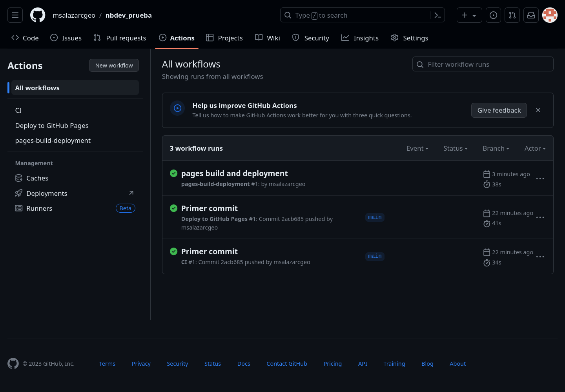This screenshot has width=565, height=392.
Task: Open pull requests icon in header
Action: (x=512, y=15)
